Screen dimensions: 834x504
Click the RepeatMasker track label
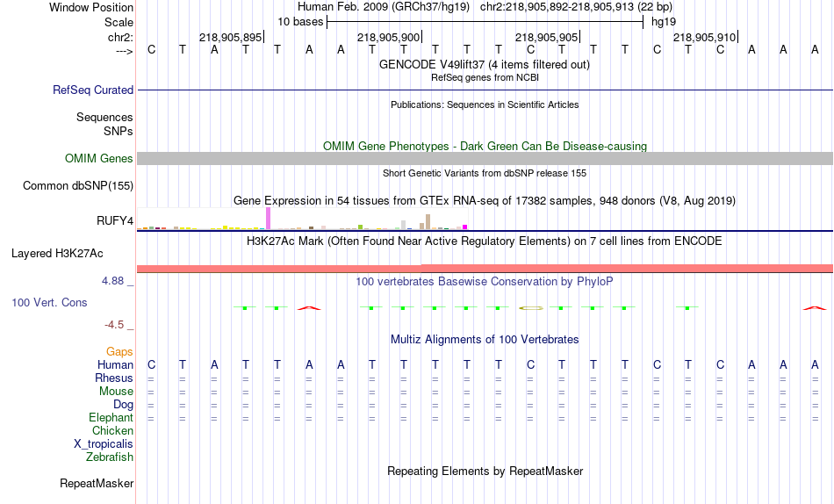(x=97, y=483)
